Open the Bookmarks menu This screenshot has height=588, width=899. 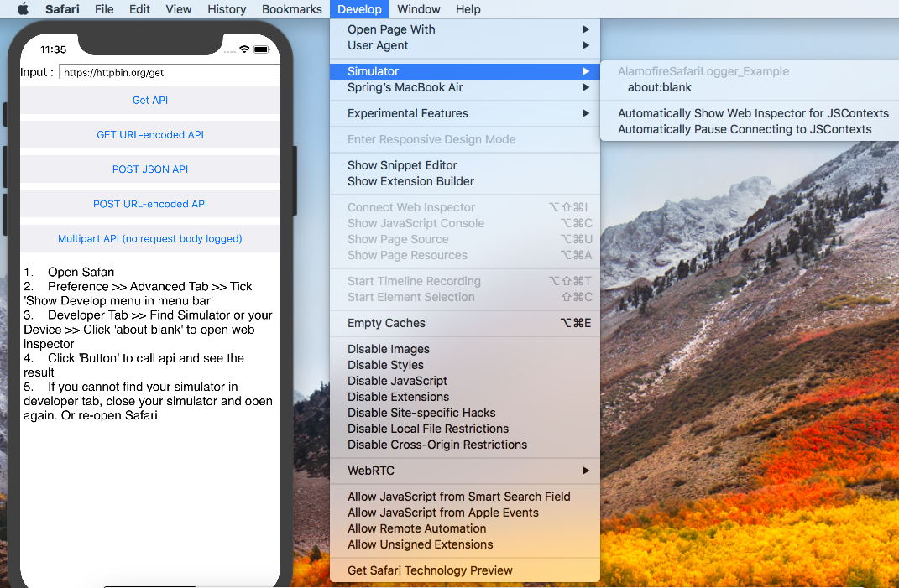pos(292,9)
